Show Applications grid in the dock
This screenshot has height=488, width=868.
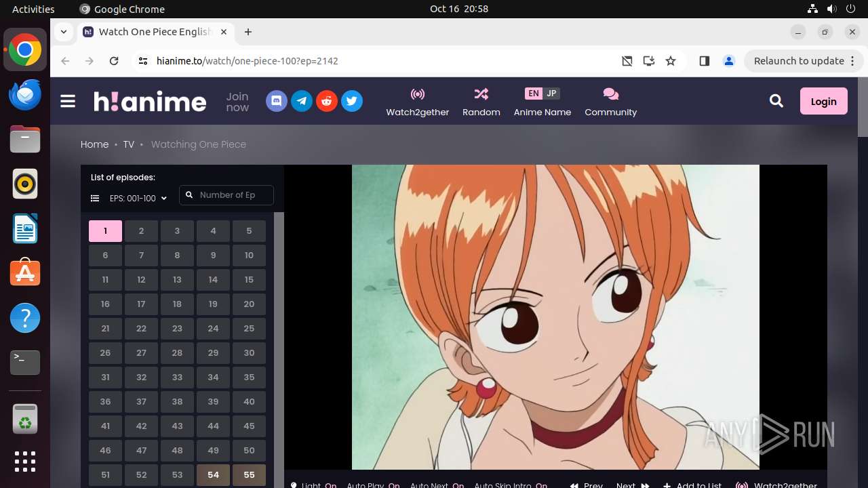coord(25,462)
